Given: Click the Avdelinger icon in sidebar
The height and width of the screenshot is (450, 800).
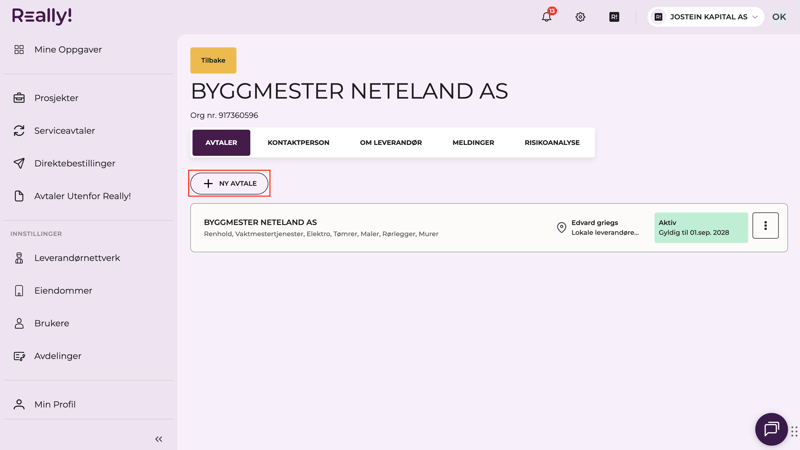Looking at the screenshot, I should (19, 356).
